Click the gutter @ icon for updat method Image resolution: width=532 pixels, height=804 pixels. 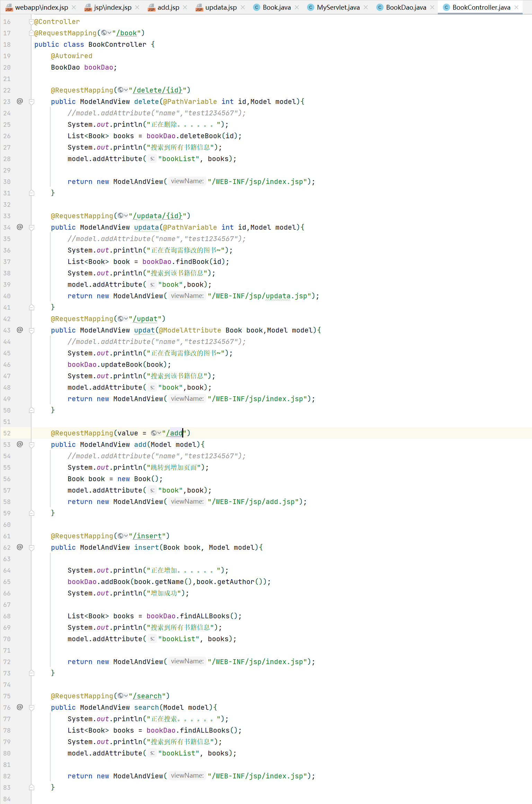pyautogui.click(x=20, y=330)
